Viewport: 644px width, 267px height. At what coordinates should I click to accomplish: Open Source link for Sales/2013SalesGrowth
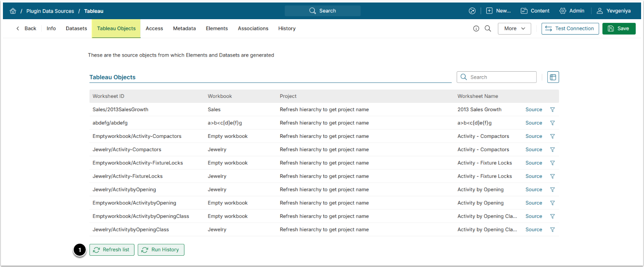533,110
